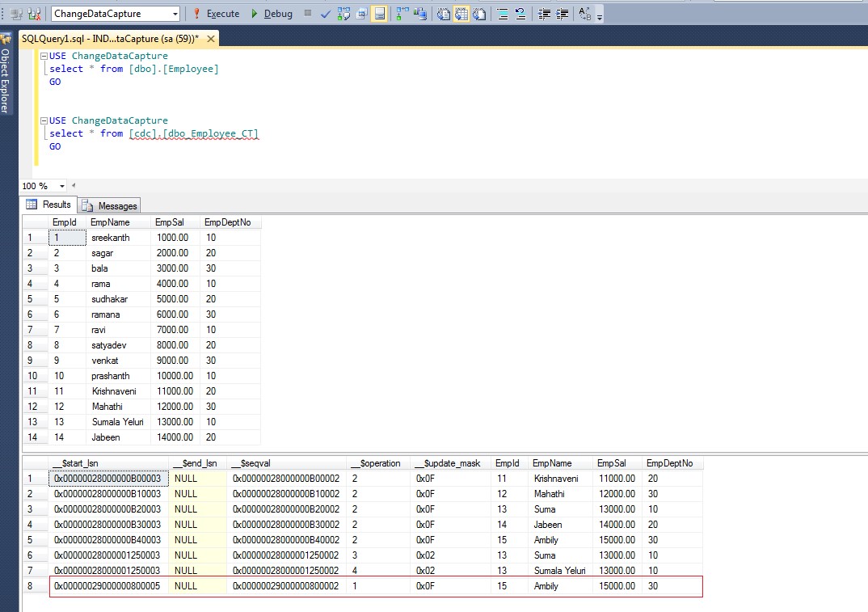The image size is (868, 612).
Task: Click the Debug button
Action: (x=271, y=14)
